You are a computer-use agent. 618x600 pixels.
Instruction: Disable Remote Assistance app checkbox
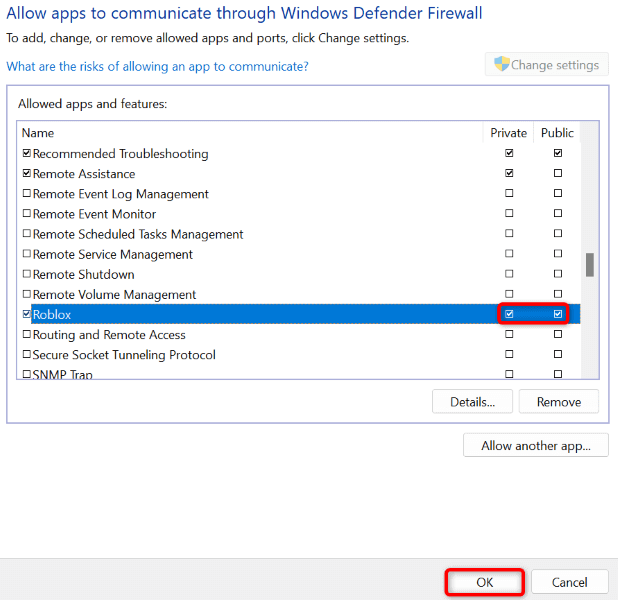(x=26, y=174)
